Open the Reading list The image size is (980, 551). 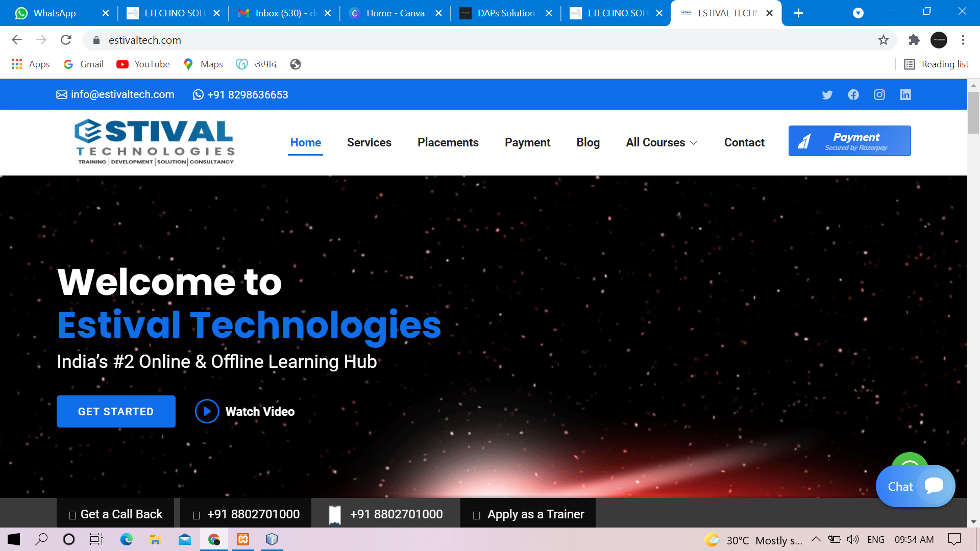tap(936, 64)
